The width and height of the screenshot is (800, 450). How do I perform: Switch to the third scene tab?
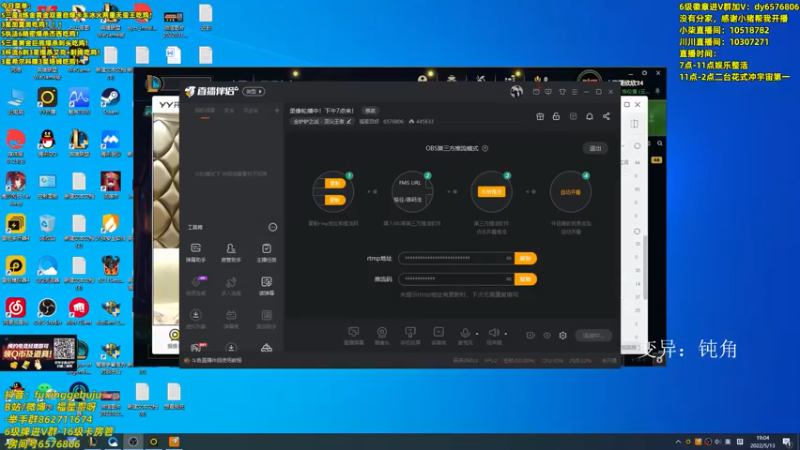click(251, 111)
